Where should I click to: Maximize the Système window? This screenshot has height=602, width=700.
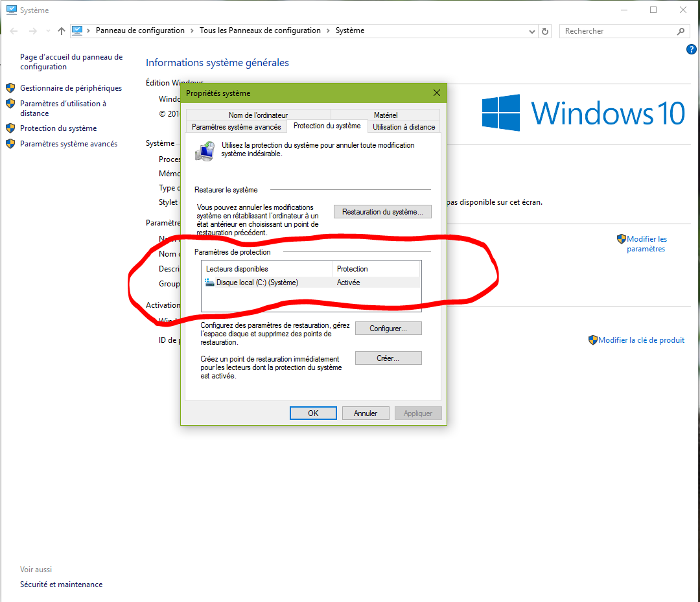pyautogui.click(x=653, y=10)
